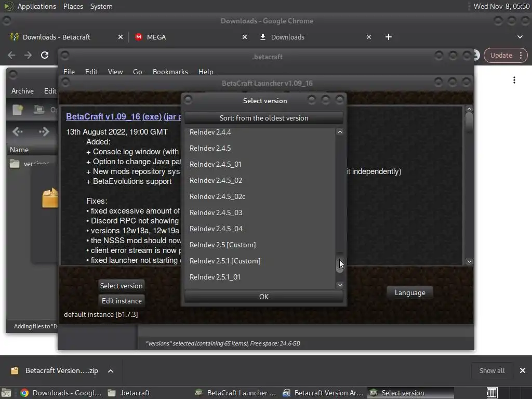Viewport: 532px width, 399px height.
Task: Switch to BetaCraft Launcher taskbar item
Action: [x=235, y=393]
